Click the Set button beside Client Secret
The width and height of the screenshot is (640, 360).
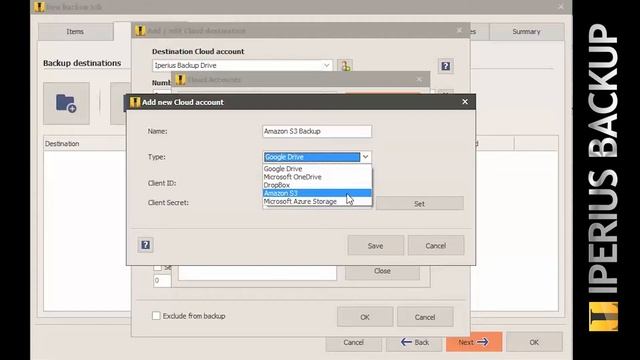pyautogui.click(x=420, y=203)
